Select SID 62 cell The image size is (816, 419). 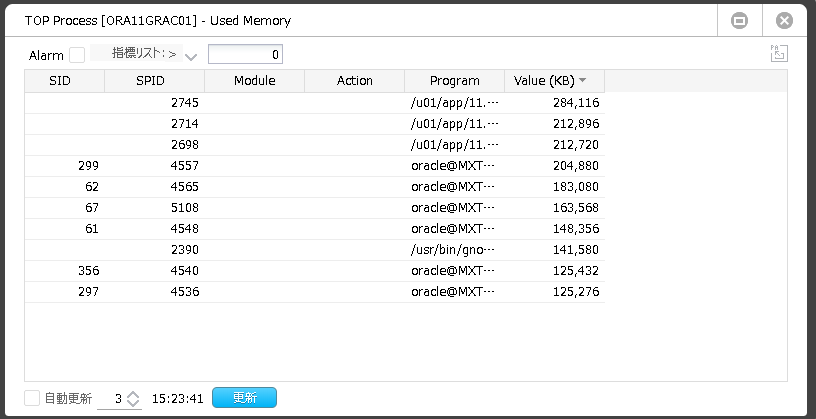[65, 187]
